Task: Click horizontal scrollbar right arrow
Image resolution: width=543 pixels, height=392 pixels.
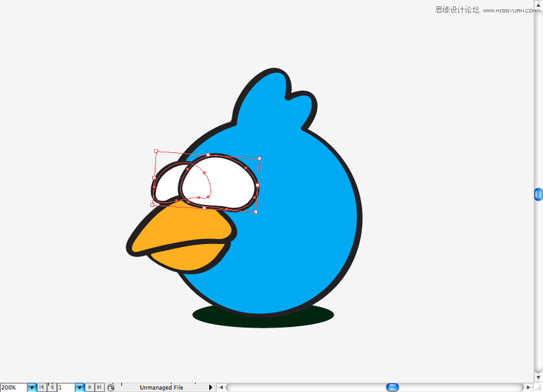Action: tap(529, 388)
